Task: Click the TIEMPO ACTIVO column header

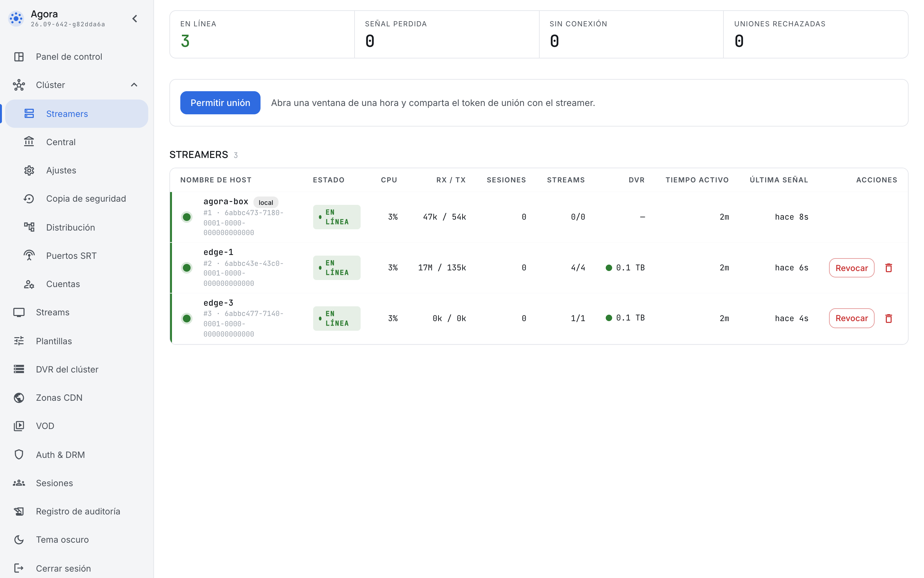Action: click(697, 180)
